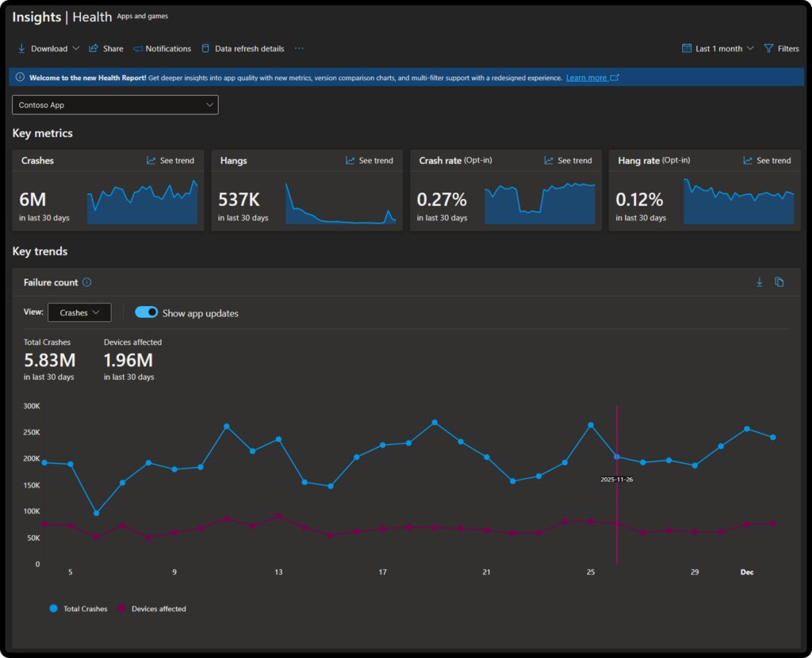The width and height of the screenshot is (812, 658).
Task: Toggle off Show app updates
Action: click(x=147, y=312)
